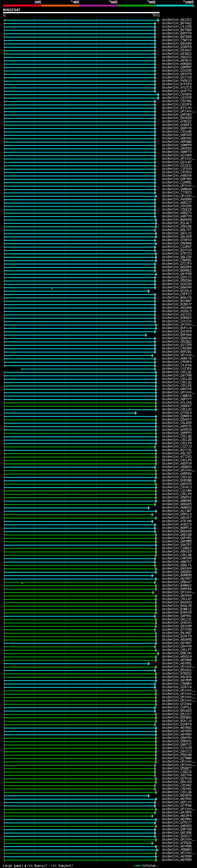197x868 pixels.
Task: Select label UniRef100_O22431
Action: click(x=176, y=165)
